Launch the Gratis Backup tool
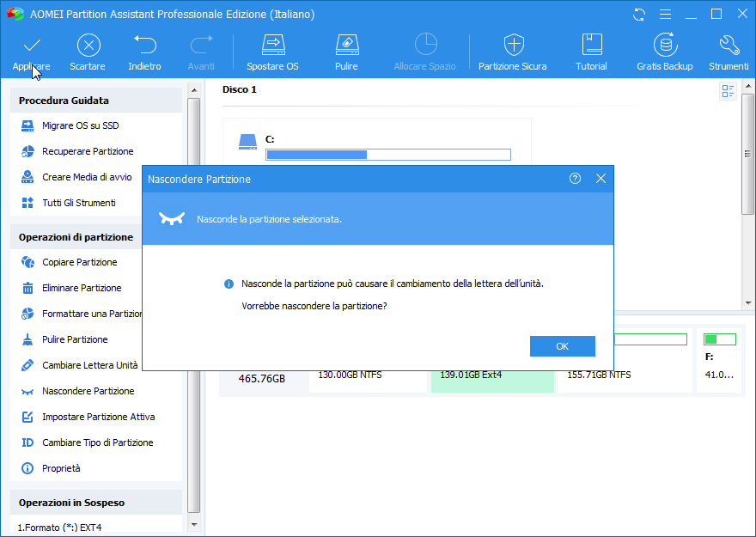The width and height of the screenshot is (756, 537). point(664,45)
